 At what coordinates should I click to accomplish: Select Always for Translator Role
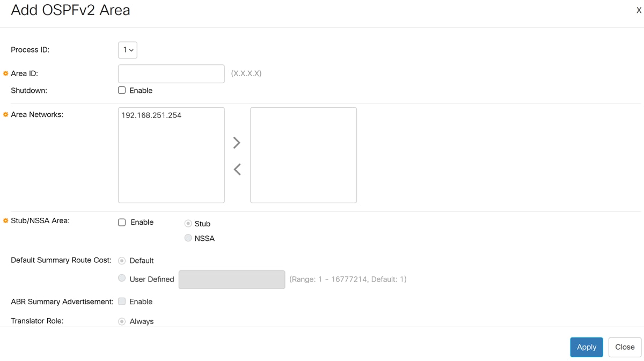coord(122,321)
